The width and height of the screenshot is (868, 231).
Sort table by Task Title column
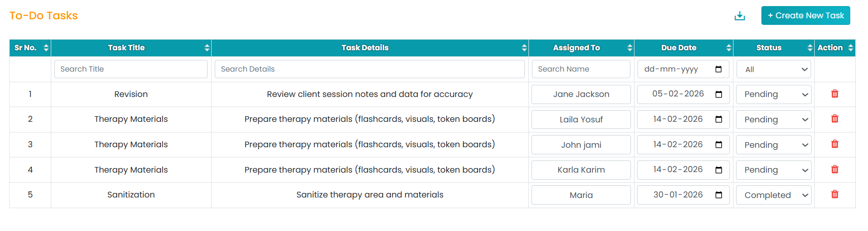point(207,48)
